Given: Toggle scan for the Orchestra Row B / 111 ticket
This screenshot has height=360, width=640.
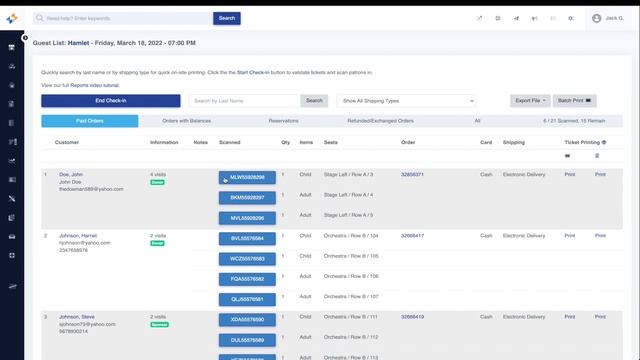Looking at the screenshot, I should pos(247,320).
